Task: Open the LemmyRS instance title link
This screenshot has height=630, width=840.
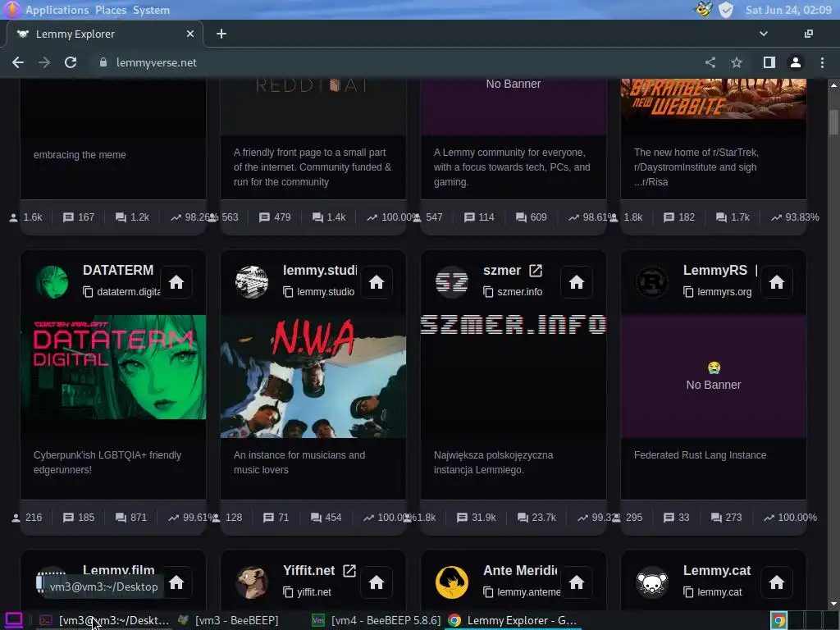Action: (715, 270)
